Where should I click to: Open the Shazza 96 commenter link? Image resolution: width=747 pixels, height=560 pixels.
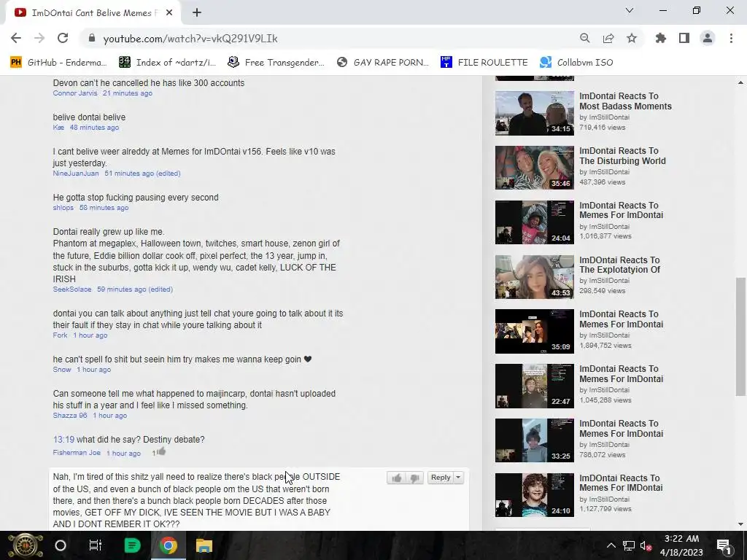(x=70, y=416)
